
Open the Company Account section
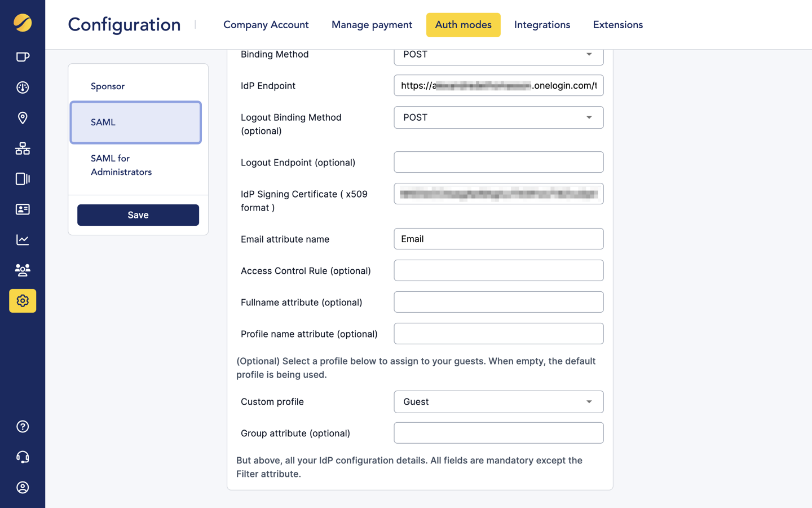coord(266,25)
